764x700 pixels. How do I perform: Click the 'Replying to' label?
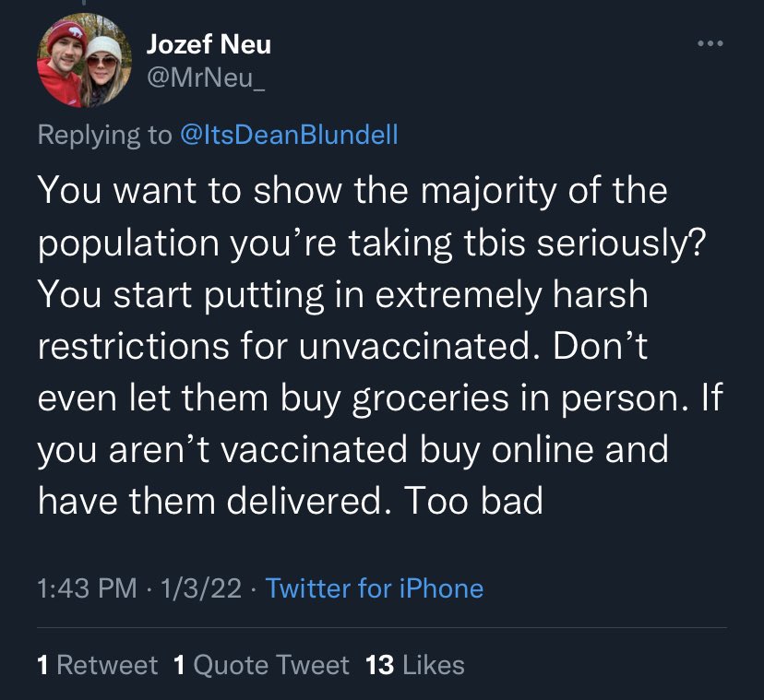tap(104, 135)
